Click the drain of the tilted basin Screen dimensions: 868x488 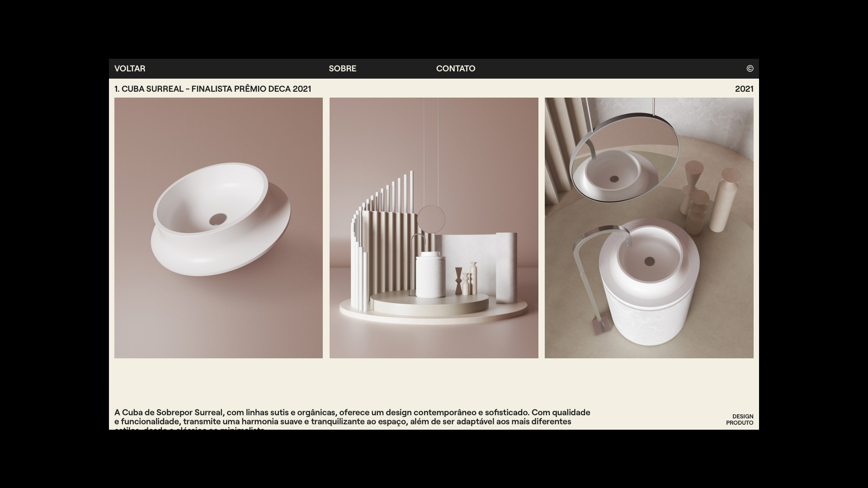coord(218,219)
